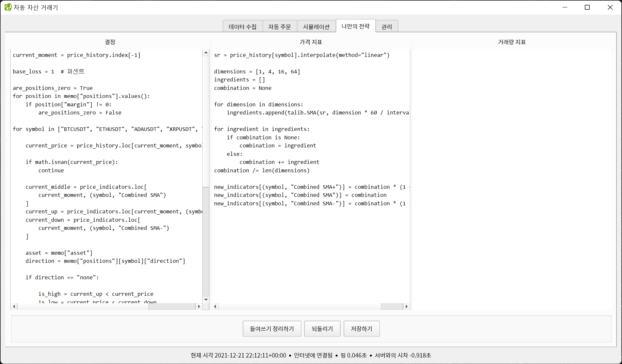
Task: Click the decision panel vertical scrollbar thumb
Action: 206,241
